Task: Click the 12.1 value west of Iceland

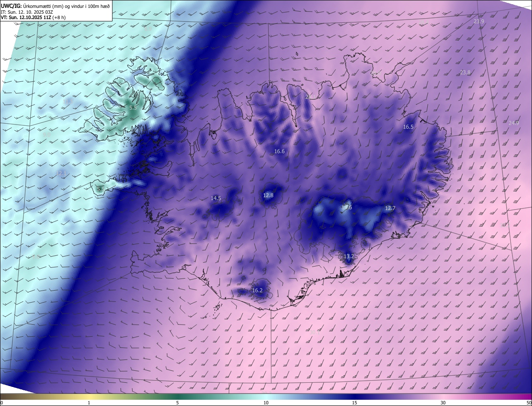Action: (x=61, y=173)
